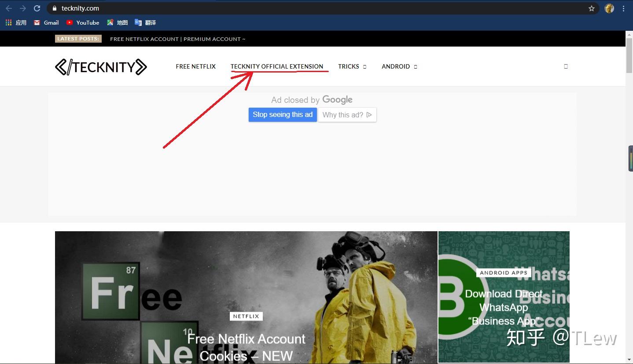The width and height of the screenshot is (633, 364).
Task: Expand the TRICKS dropdown arrow
Action: [x=364, y=67]
